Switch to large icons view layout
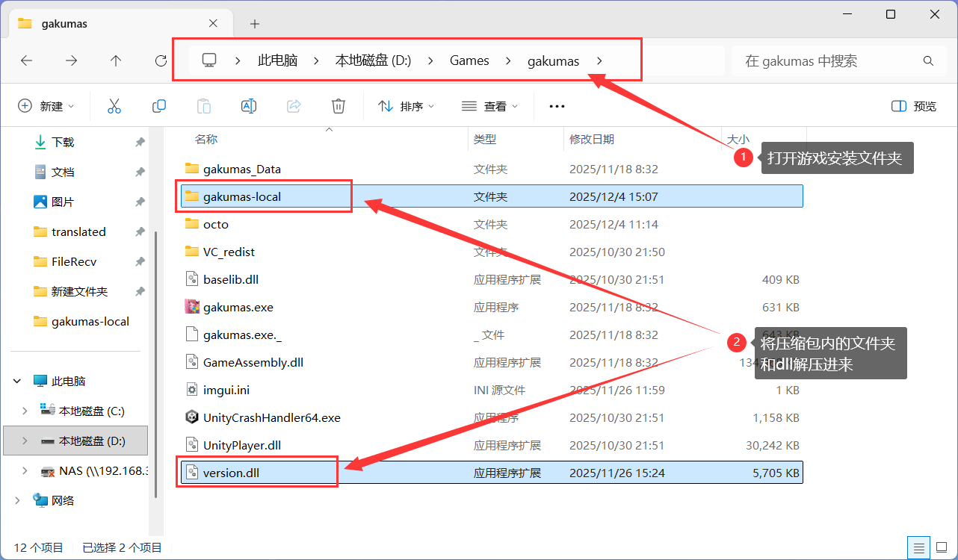The width and height of the screenshot is (958, 560). point(940,546)
